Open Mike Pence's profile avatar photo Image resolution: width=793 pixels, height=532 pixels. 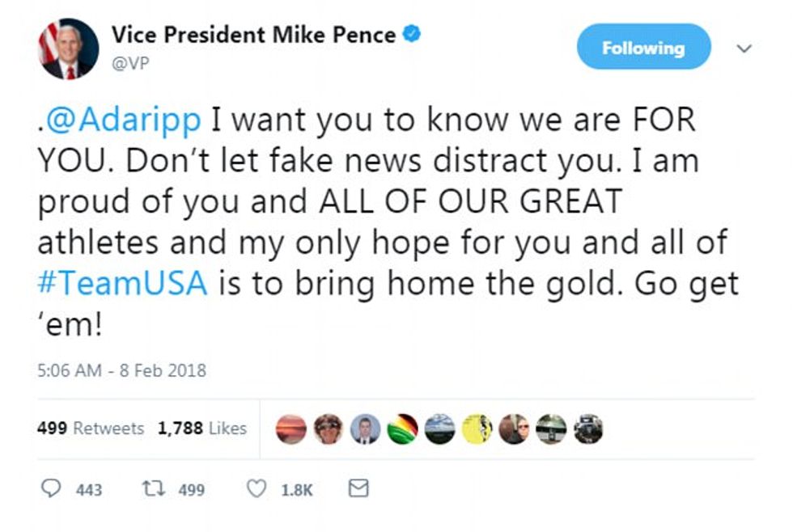tap(67, 49)
